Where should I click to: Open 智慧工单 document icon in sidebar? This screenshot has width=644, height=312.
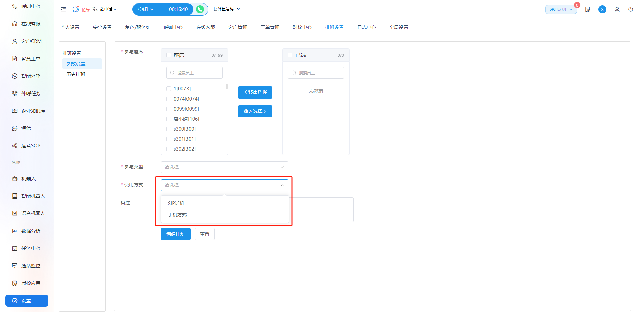point(15,59)
